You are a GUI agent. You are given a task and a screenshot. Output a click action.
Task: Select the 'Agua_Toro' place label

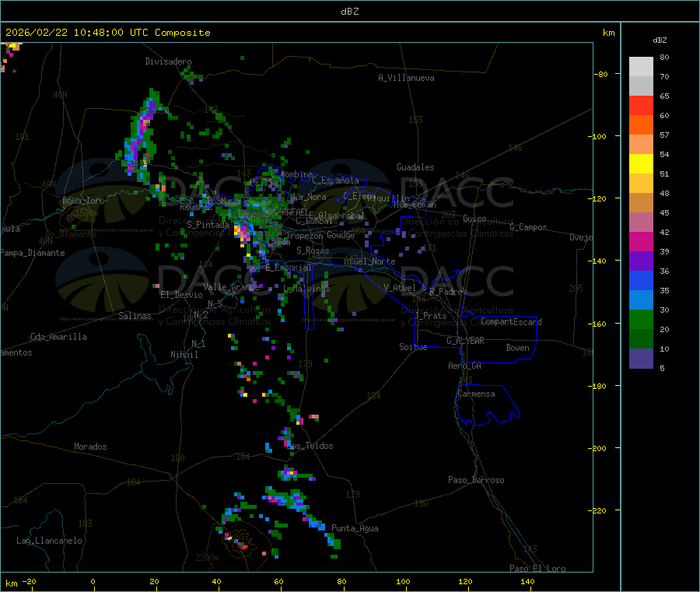[x=83, y=201]
